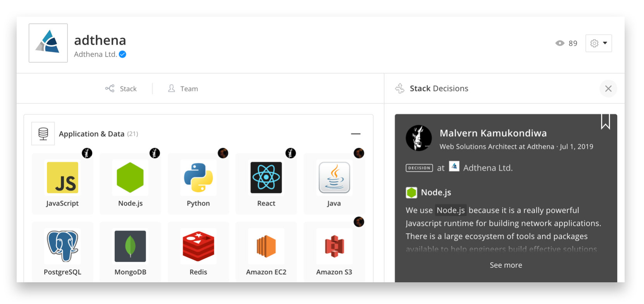Switch to the Team tab
644x304 pixels.
coord(183,89)
